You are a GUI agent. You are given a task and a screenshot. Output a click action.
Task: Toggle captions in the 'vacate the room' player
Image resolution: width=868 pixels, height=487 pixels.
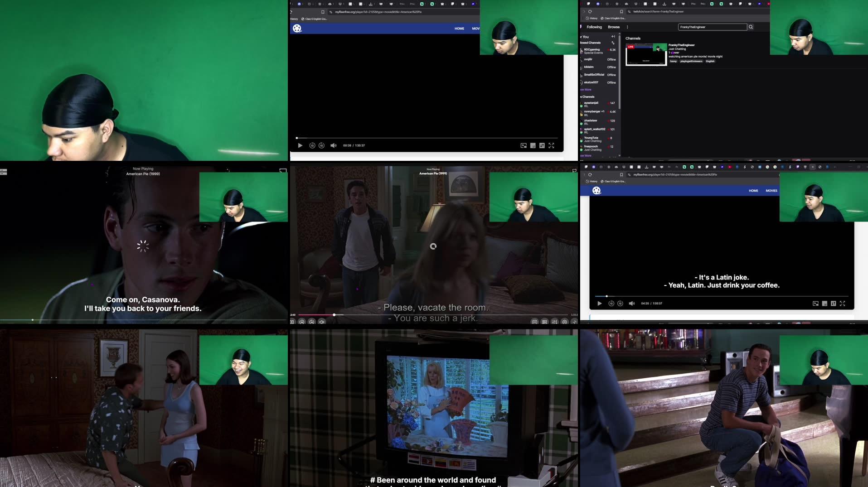pyautogui.click(x=535, y=322)
